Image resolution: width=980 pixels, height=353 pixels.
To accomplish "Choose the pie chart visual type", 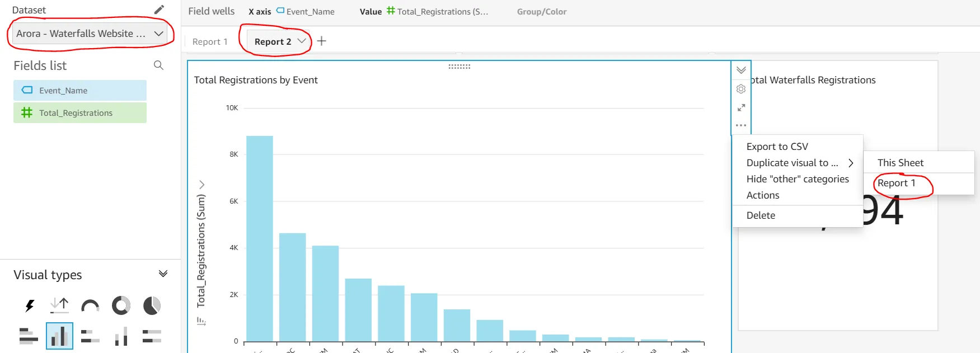I will point(152,305).
